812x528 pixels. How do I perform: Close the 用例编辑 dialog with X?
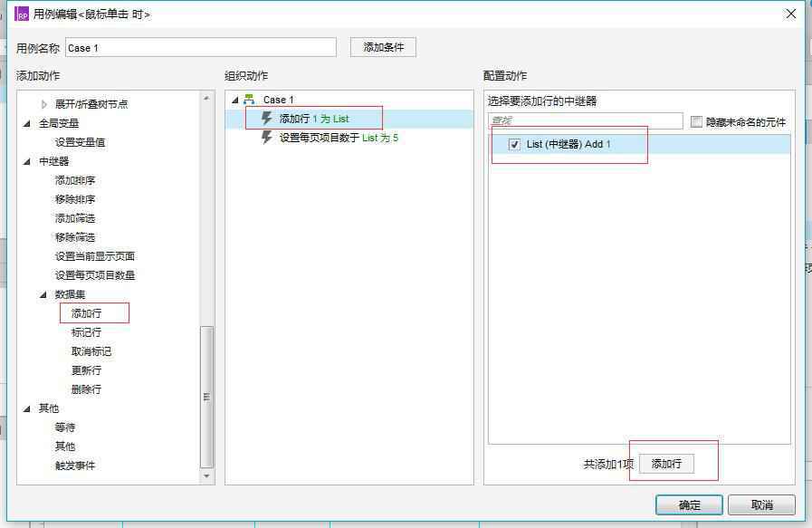(791, 14)
